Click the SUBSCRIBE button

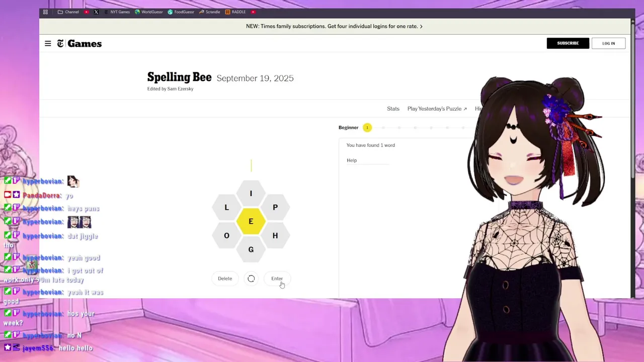568,43
